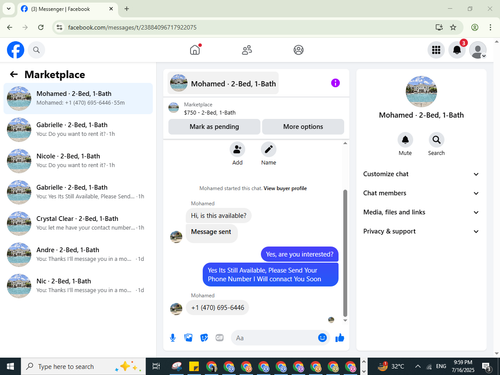Open the Chrome three-dot menu

(490, 27)
